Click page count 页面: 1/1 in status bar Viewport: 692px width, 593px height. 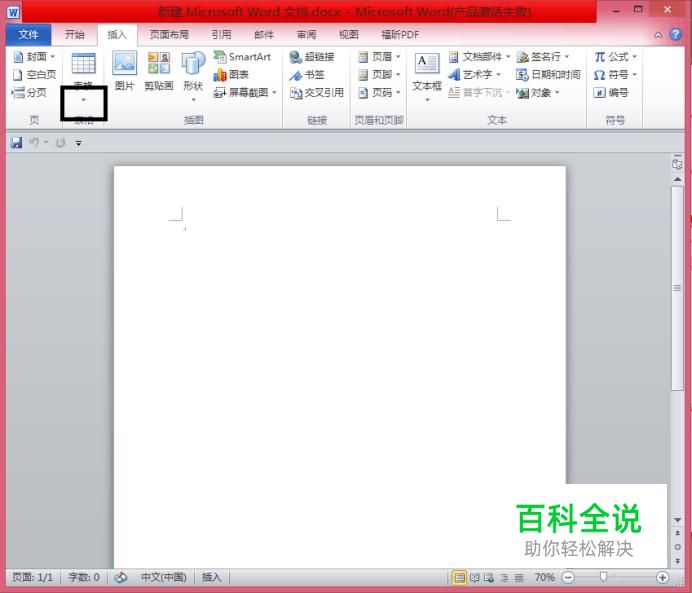click(32, 577)
